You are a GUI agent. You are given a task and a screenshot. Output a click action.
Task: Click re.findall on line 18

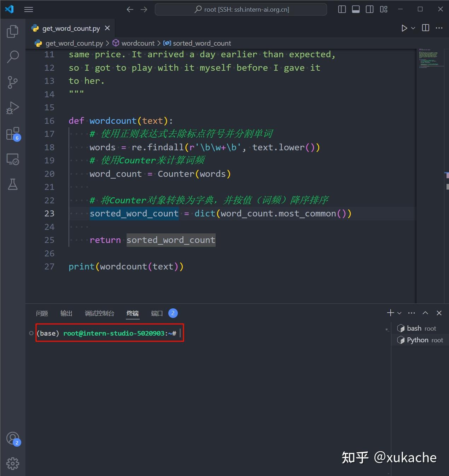(x=158, y=147)
